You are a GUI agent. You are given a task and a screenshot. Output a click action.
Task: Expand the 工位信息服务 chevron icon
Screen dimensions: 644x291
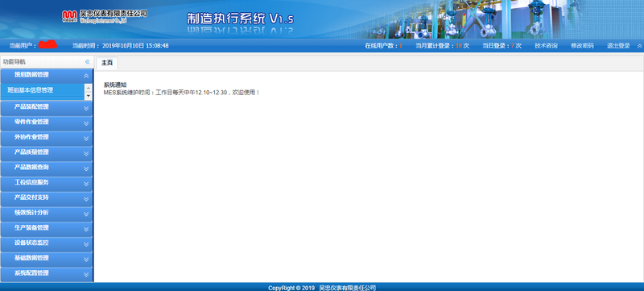[x=86, y=184]
